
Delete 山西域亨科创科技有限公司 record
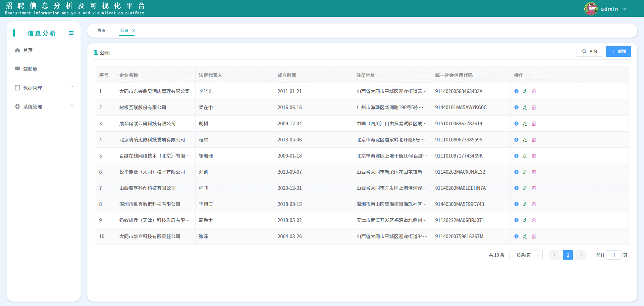(534, 188)
